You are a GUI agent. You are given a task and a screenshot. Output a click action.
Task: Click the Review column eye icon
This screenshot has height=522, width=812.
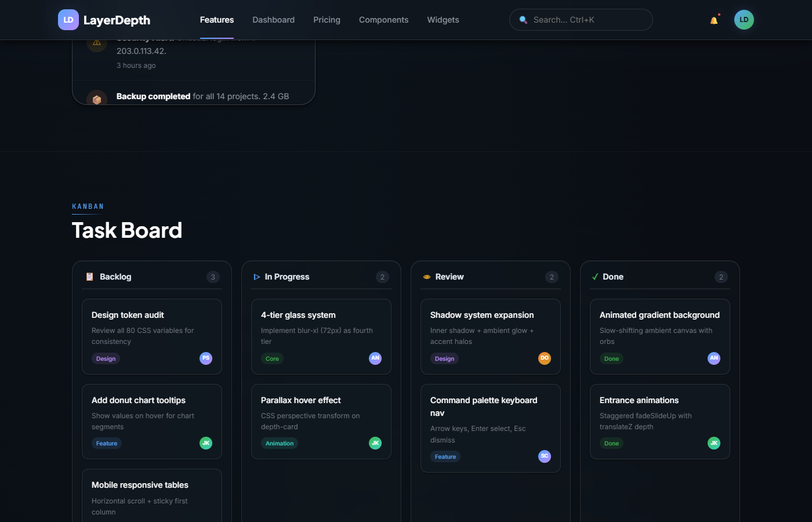427,277
